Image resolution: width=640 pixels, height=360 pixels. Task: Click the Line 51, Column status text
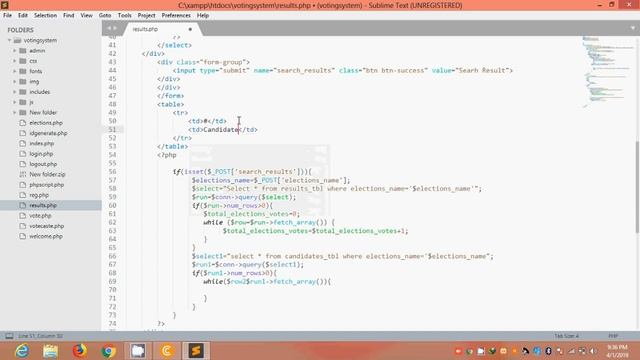(40, 336)
